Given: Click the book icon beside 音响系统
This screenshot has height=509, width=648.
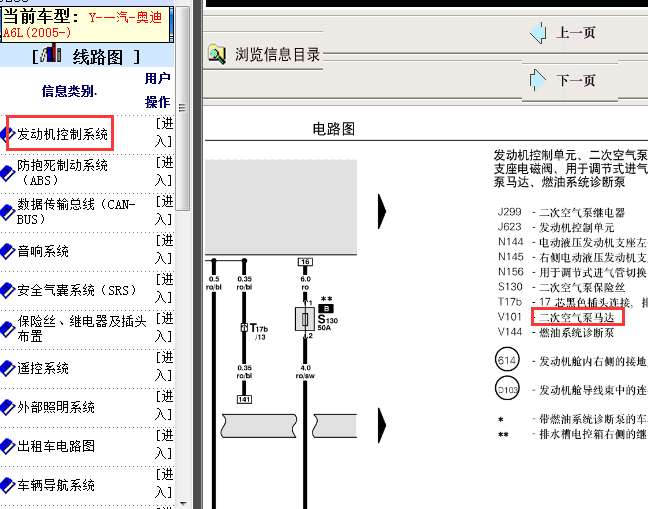Looking at the screenshot, I should click(x=7, y=251).
